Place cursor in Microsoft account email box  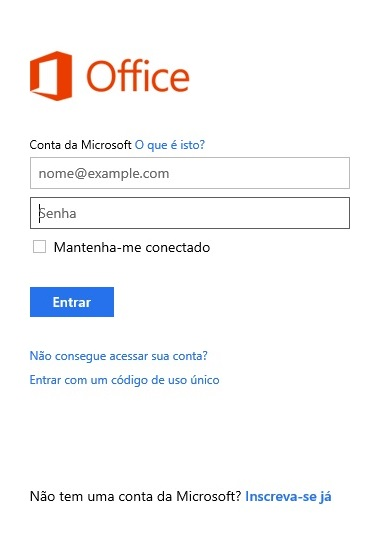pos(190,173)
